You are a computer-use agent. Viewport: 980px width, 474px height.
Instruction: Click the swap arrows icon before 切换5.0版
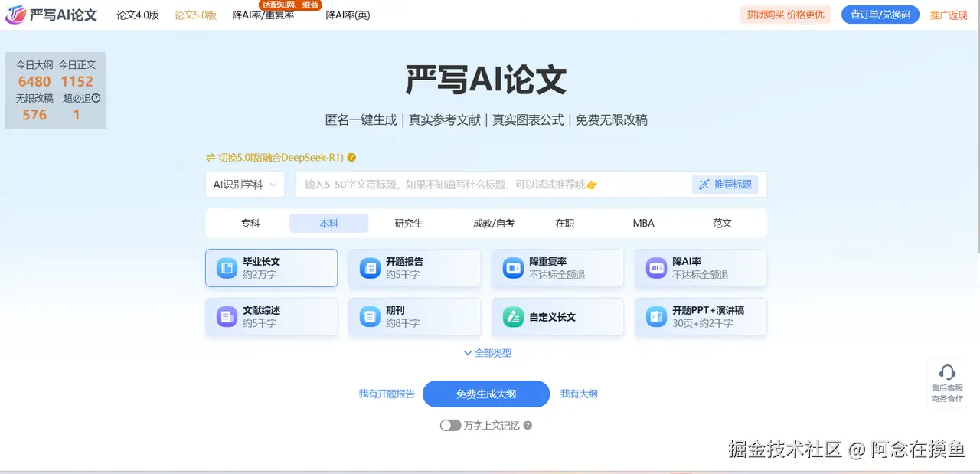211,158
